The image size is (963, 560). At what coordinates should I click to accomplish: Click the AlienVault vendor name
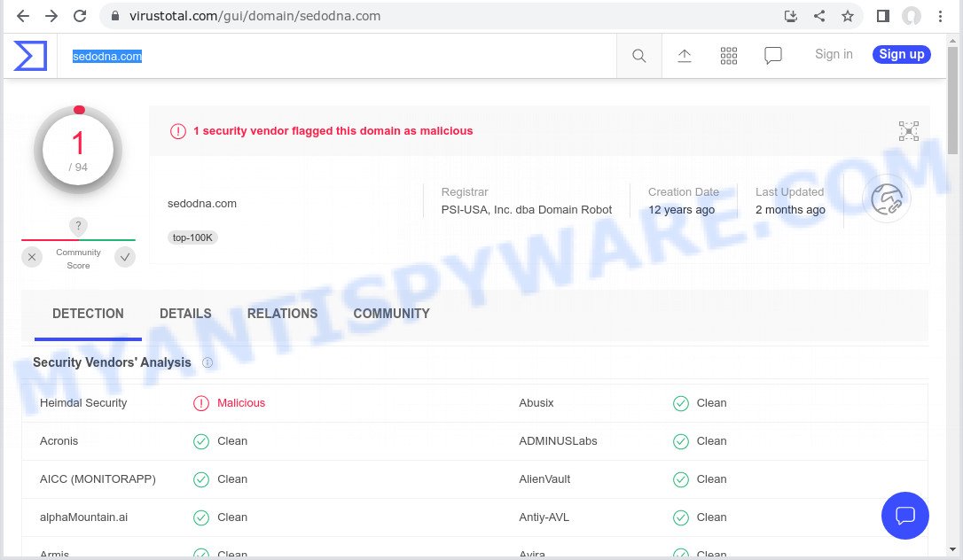(544, 479)
